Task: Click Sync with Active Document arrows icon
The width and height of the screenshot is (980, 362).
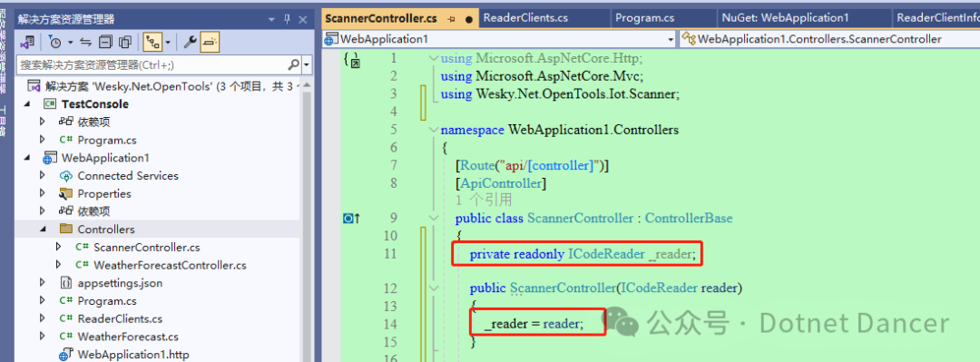Action: click(x=85, y=43)
